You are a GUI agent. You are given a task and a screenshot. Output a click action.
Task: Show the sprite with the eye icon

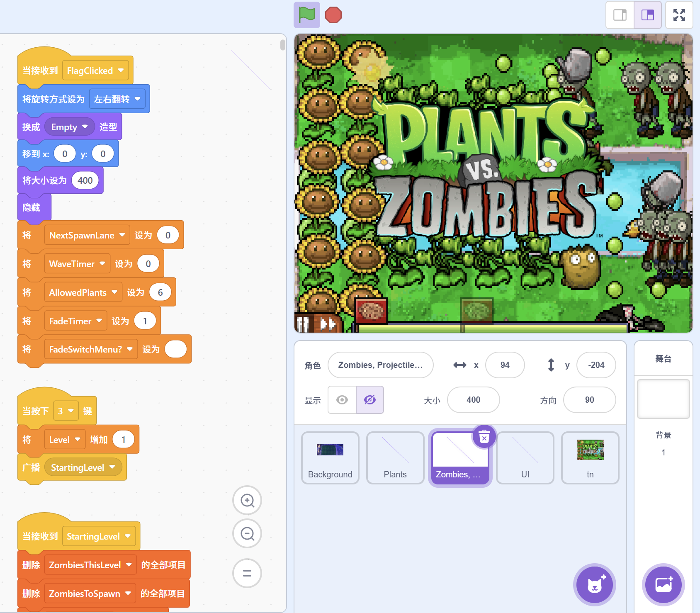point(342,400)
